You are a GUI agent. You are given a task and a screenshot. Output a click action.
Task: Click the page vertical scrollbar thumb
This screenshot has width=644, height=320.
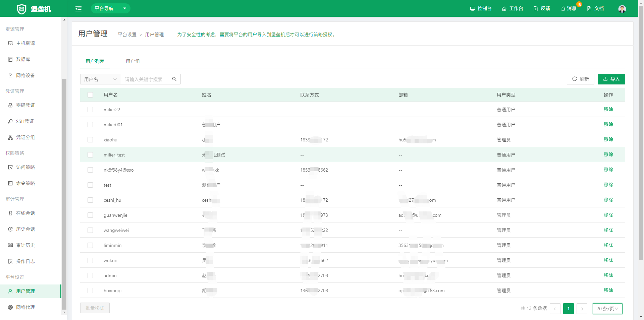click(x=641, y=132)
